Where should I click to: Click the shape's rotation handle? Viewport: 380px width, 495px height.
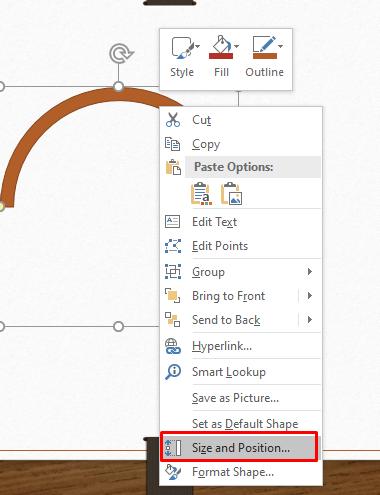(121, 54)
